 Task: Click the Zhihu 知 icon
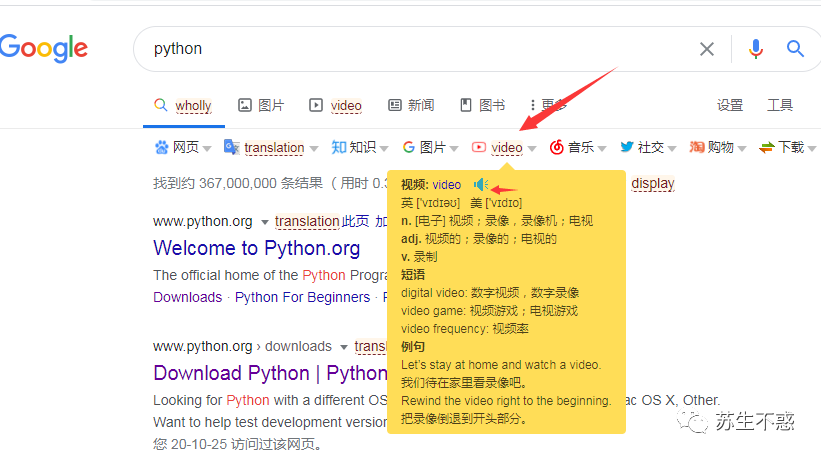coord(339,148)
